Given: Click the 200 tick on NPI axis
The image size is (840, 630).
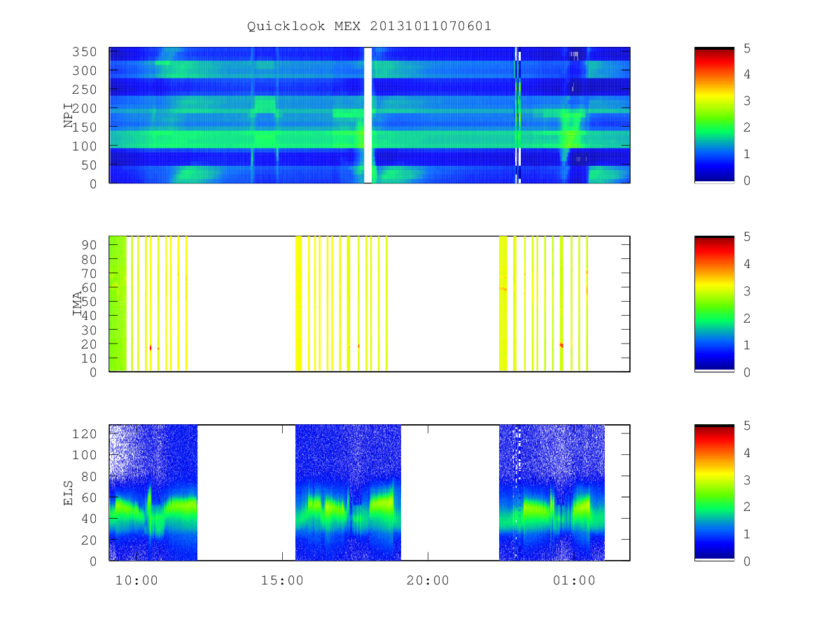Looking at the screenshot, I should click(x=85, y=108).
